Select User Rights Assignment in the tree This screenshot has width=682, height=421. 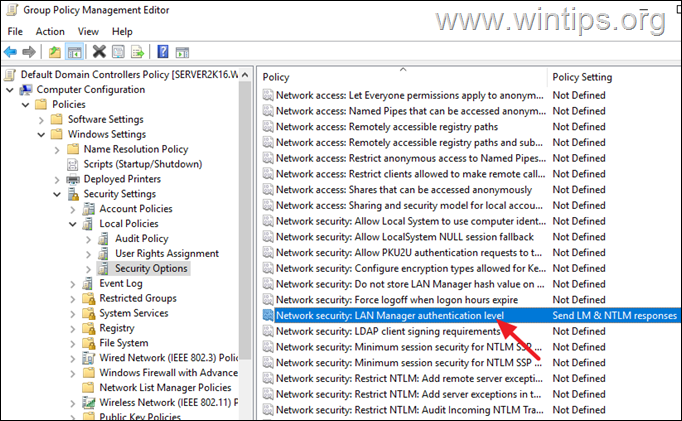tap(167, 254)
